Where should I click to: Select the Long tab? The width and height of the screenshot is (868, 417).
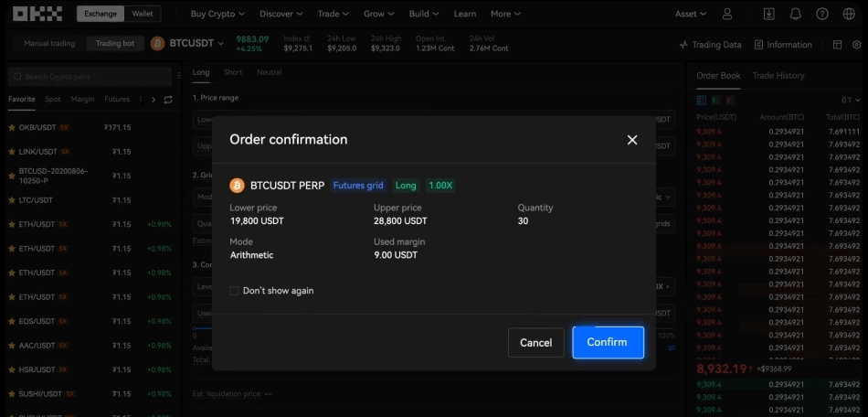pos(201,72)
